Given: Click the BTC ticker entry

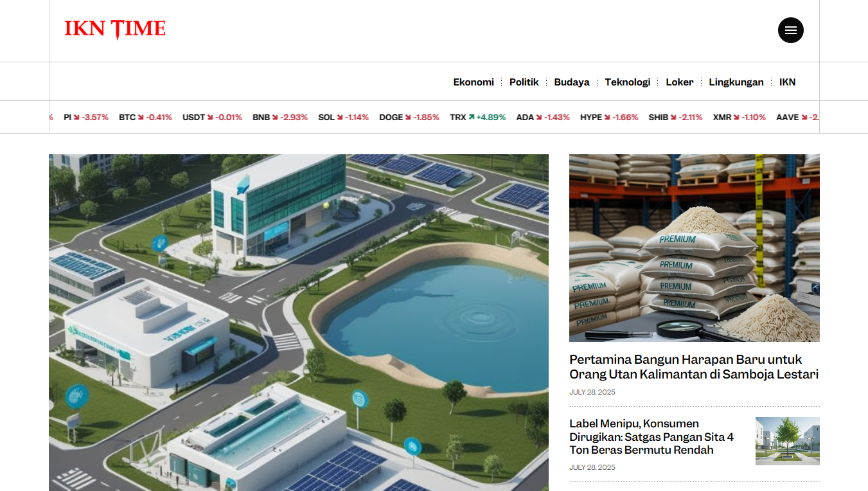Looking at the screenshot, I should pos(145,118).
